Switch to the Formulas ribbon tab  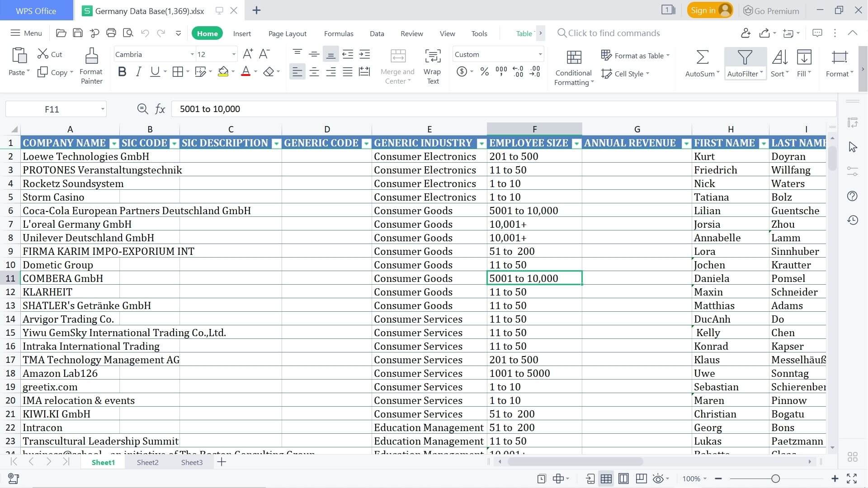[338, 33]
